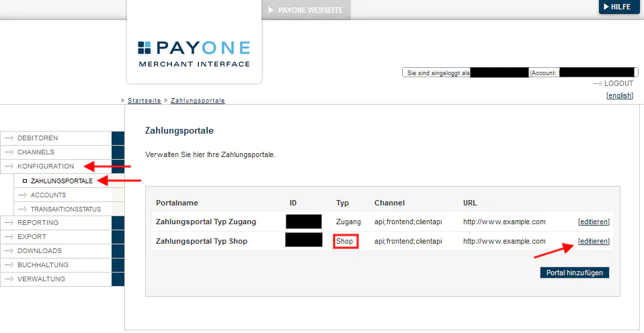Image resolution: width=644 pixels, height=333 pixels.
Task: Switch language via the english link
Action: [x=619, y=95]
